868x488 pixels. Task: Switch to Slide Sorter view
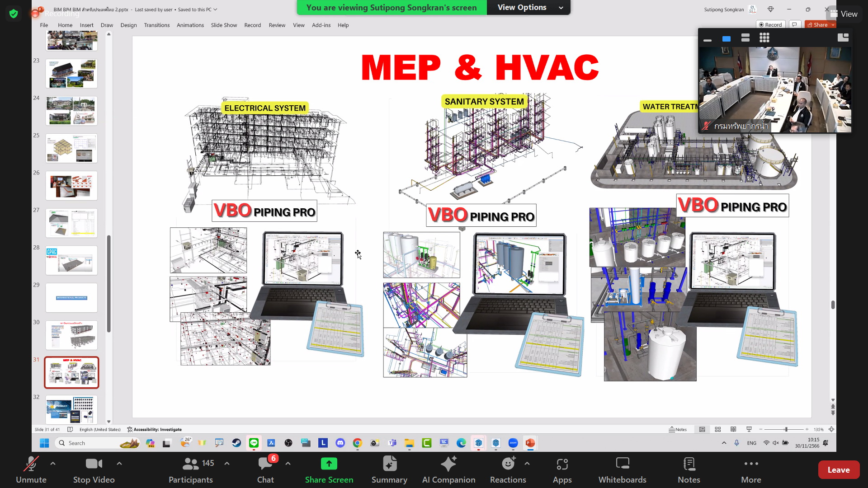718,429
